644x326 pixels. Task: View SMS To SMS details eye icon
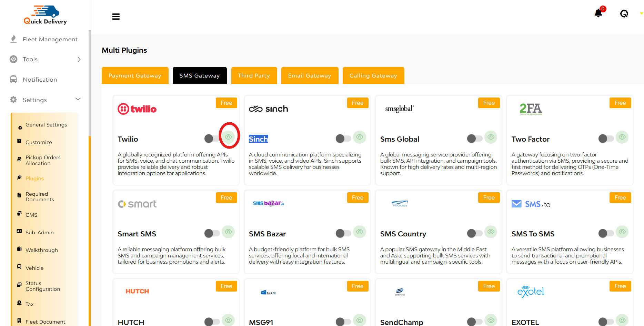622,232
